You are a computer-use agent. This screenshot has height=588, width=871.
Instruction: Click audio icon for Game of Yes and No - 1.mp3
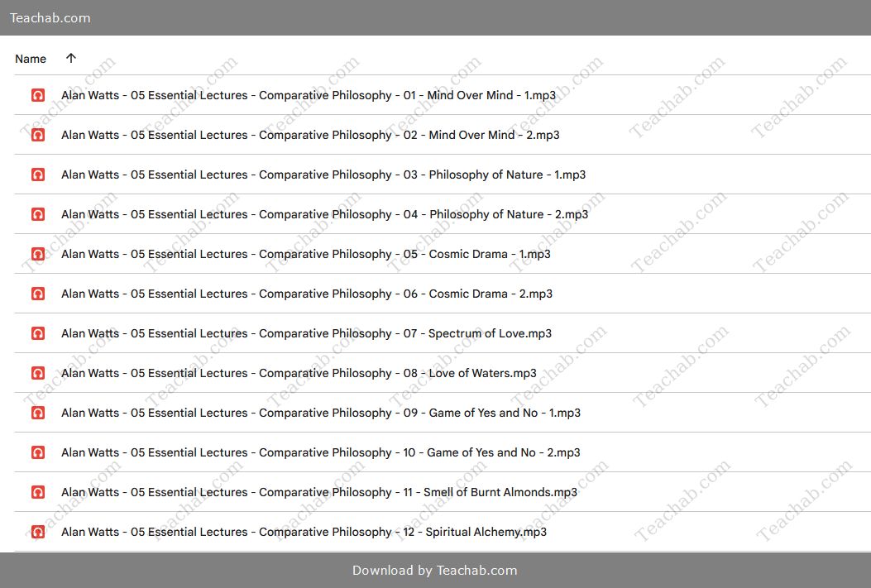pos(38,413)
